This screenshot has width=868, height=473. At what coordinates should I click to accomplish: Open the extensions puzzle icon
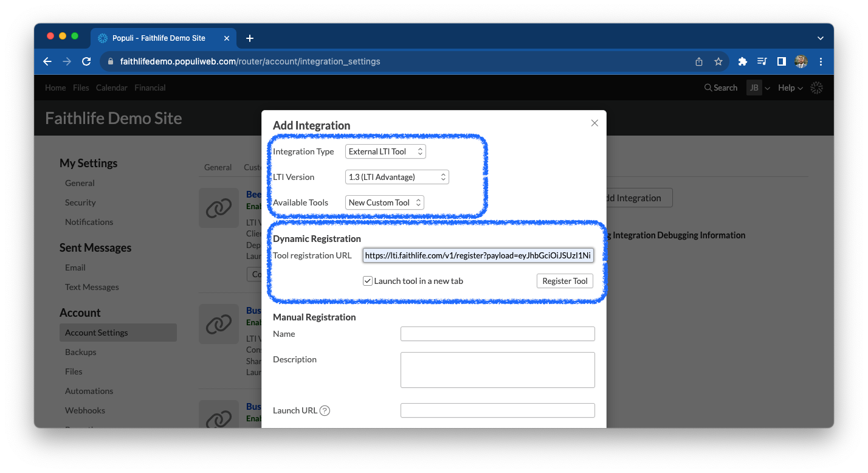[x=742, y=61]
